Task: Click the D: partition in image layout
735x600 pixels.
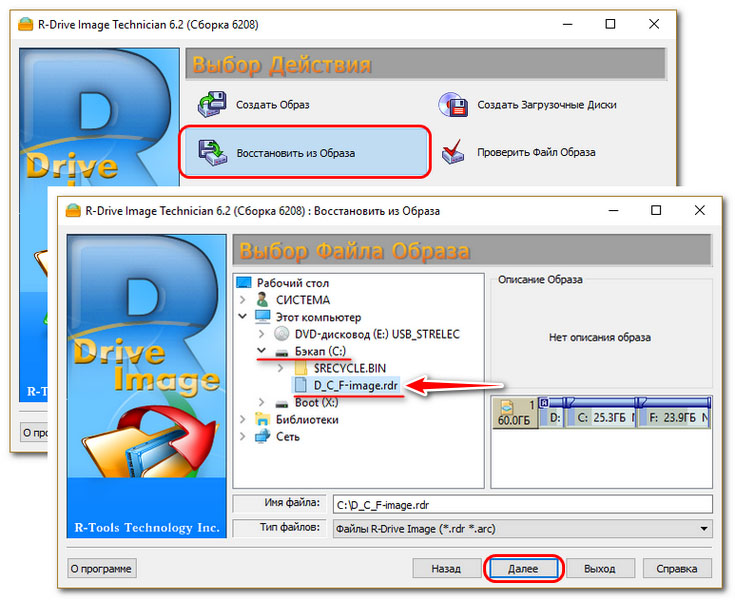Action: click(552, 413)
